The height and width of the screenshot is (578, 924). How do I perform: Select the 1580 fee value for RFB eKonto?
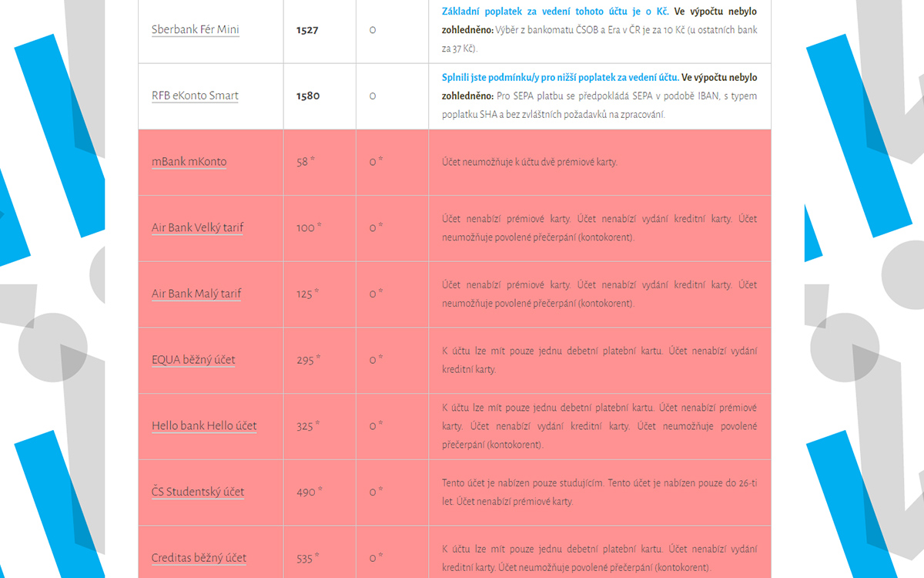coord(307,96)
